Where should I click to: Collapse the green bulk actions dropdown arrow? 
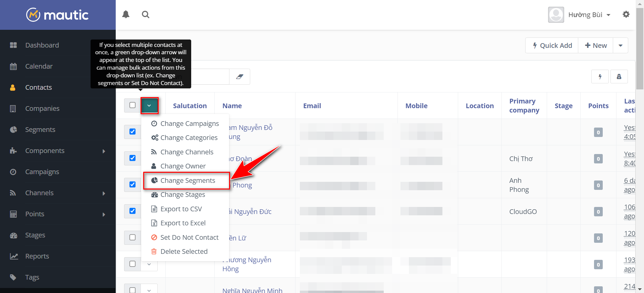149,105
